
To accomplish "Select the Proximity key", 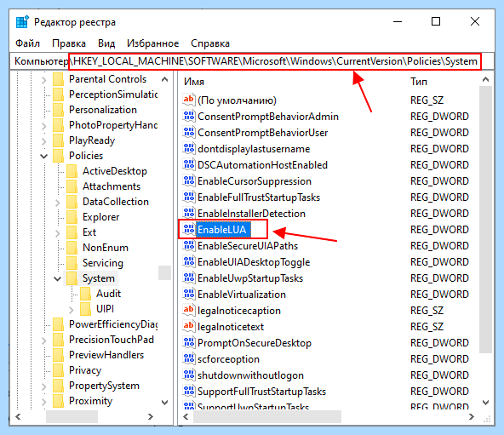I will (x=90, y=401).
